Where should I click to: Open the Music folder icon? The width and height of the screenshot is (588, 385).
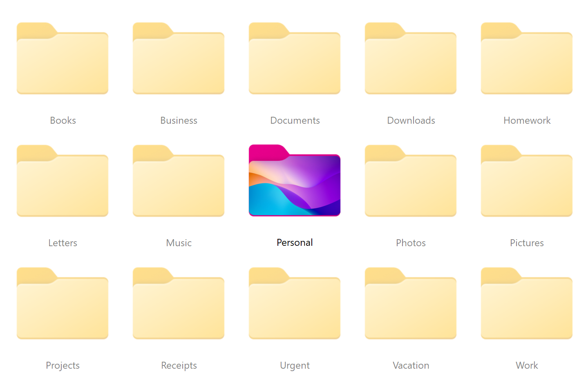point(179,180)
